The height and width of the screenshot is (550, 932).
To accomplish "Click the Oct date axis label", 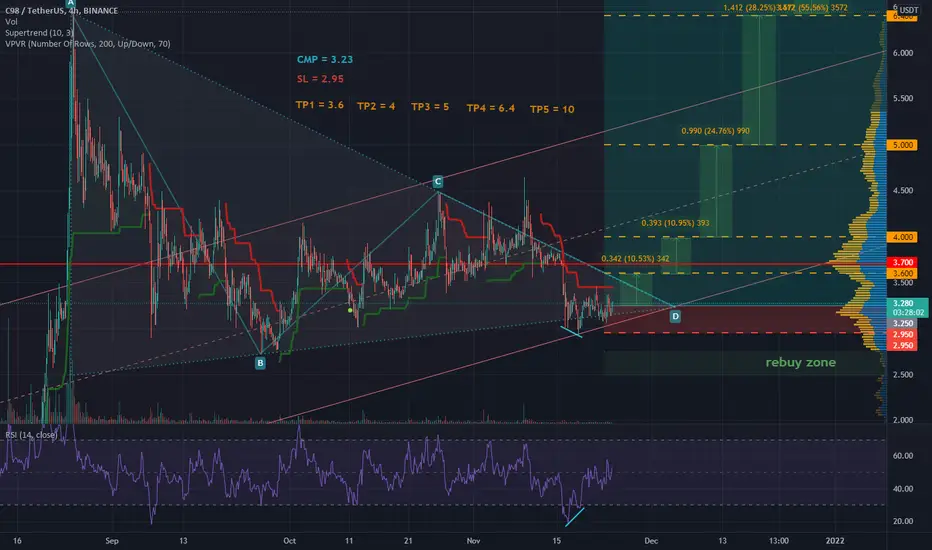I will [x=289, y=541].
